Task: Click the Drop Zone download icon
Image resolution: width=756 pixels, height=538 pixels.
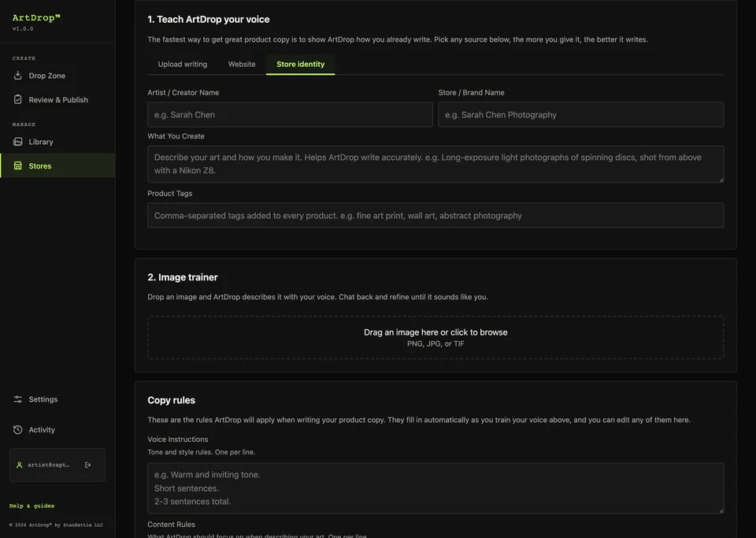Action: [x=18, y=75]
